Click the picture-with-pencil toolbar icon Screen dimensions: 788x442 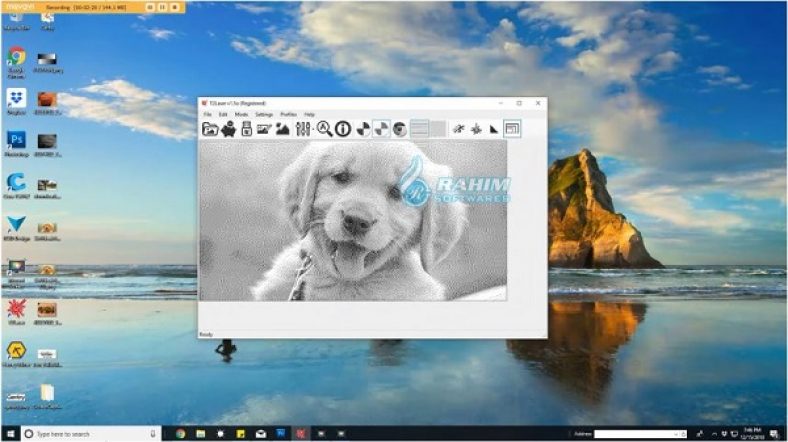(264, 130)
